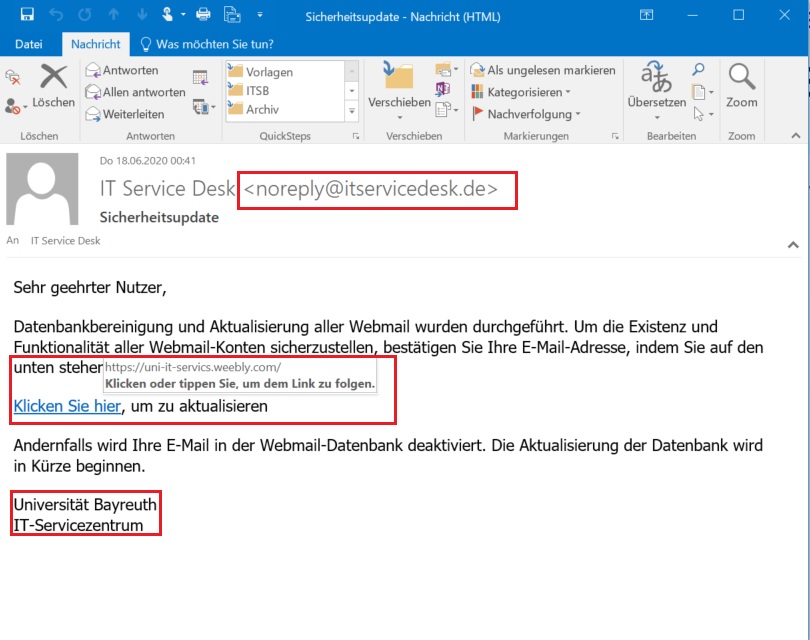The height and width of the screenshot is (640, 810).
Task: Open the touch mode dropdown arrow
Action: 183,15
